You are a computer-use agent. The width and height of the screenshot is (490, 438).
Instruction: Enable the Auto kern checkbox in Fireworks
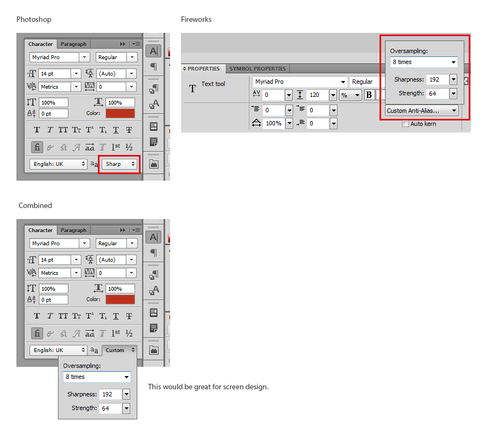(405, 124)
